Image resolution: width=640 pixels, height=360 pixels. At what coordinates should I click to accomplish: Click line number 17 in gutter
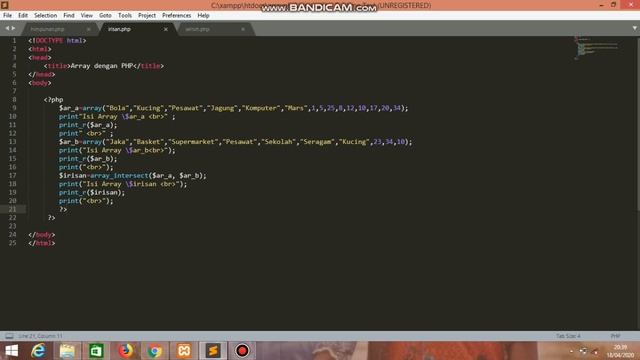click(x=13, y=176)
